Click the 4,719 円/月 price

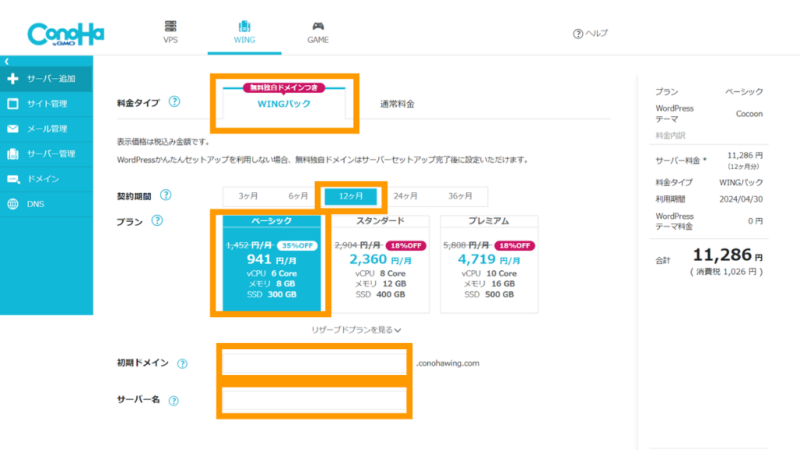coord(489,259)
